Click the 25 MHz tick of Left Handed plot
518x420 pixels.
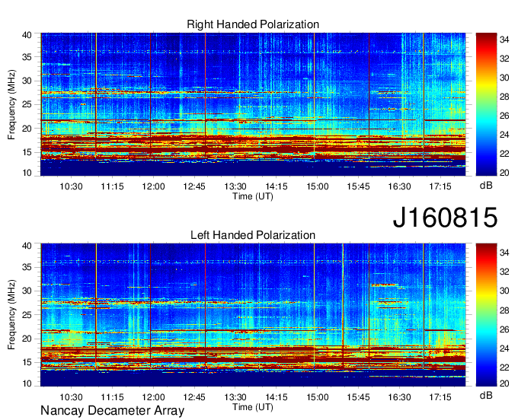point(27,315)
